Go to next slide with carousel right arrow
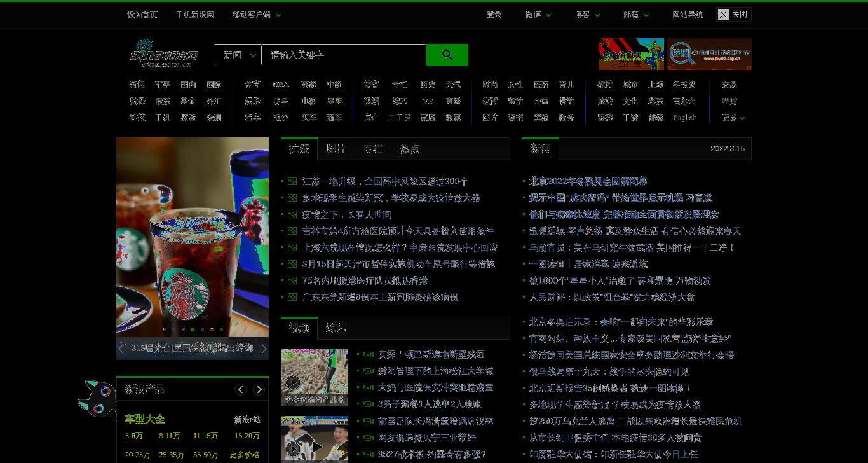Viewport: 868px width, 463px height. [264, 349]
